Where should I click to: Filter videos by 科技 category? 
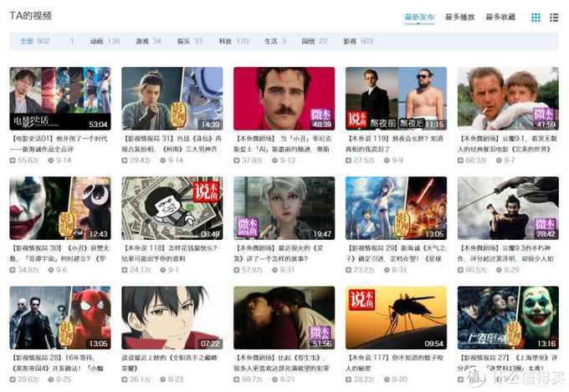(233, 41)
